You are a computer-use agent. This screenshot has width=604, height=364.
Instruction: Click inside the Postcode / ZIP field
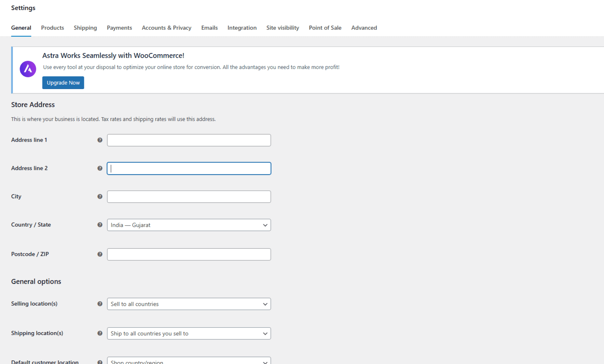tap(189, 254)
